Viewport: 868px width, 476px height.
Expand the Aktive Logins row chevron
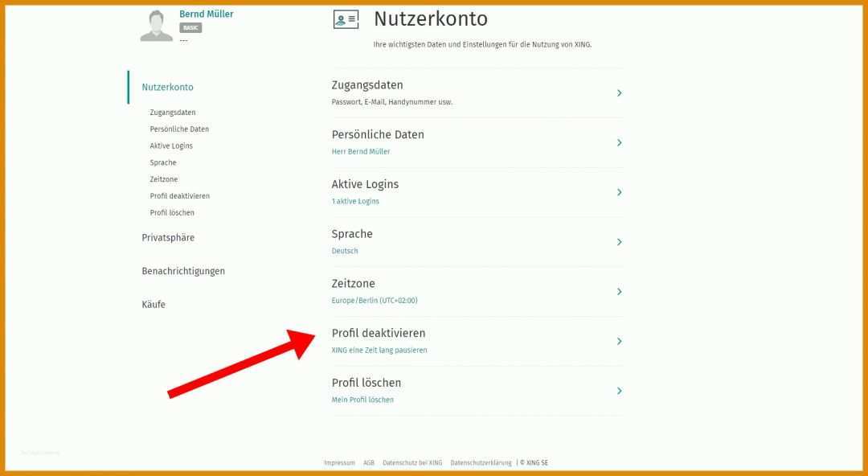[x=620, y=192]
